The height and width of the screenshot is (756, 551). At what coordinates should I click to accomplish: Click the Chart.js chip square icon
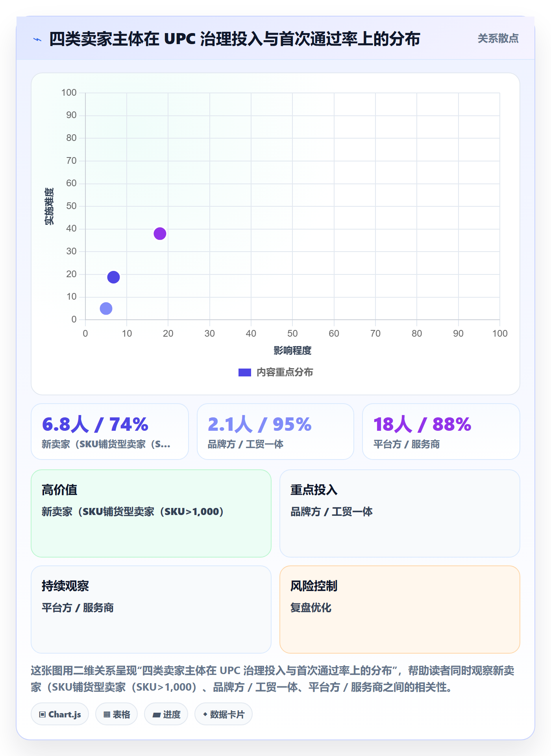click(x=43, y=715)
